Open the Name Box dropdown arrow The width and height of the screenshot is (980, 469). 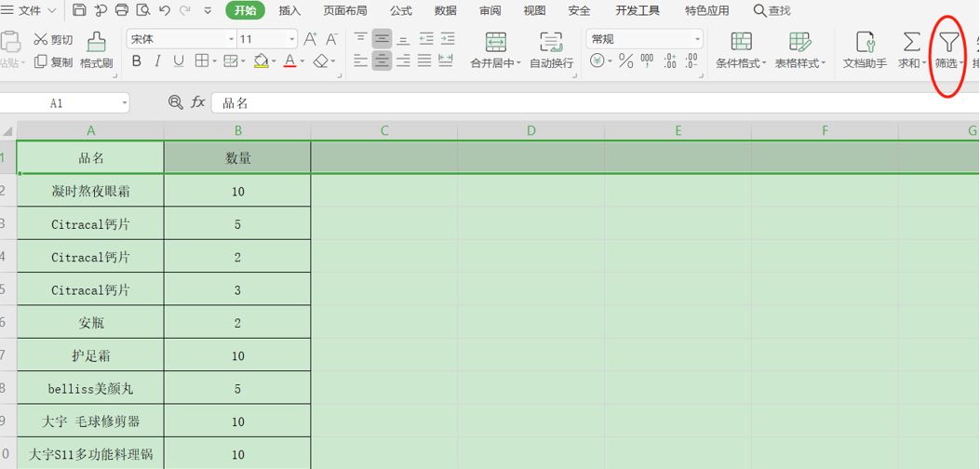(125, 102)
